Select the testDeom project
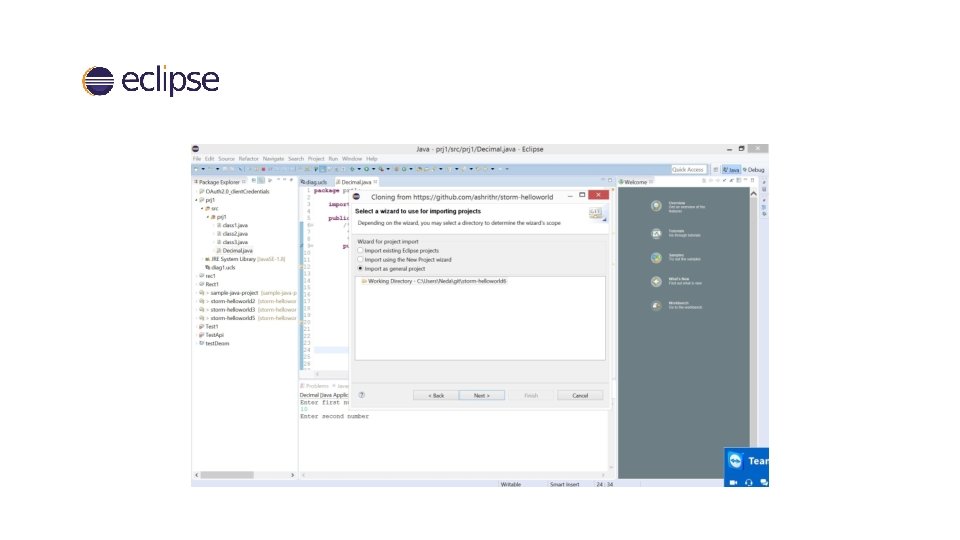 click(214, 343)
